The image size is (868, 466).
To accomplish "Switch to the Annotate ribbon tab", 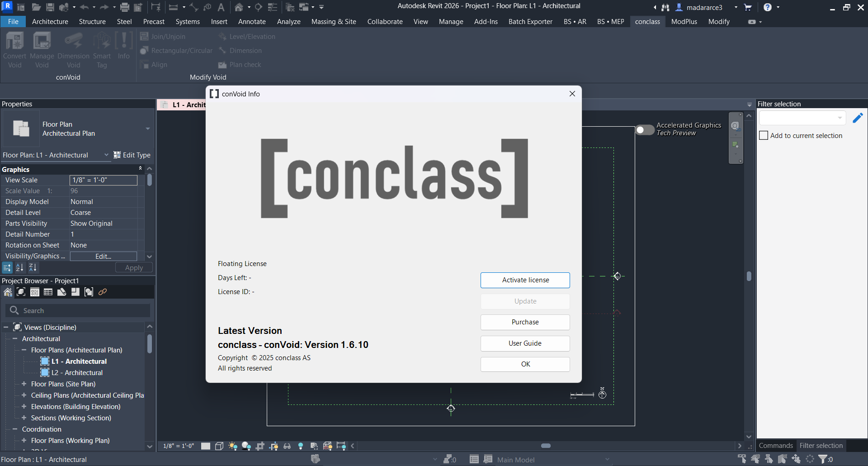I will pos(252,22).
